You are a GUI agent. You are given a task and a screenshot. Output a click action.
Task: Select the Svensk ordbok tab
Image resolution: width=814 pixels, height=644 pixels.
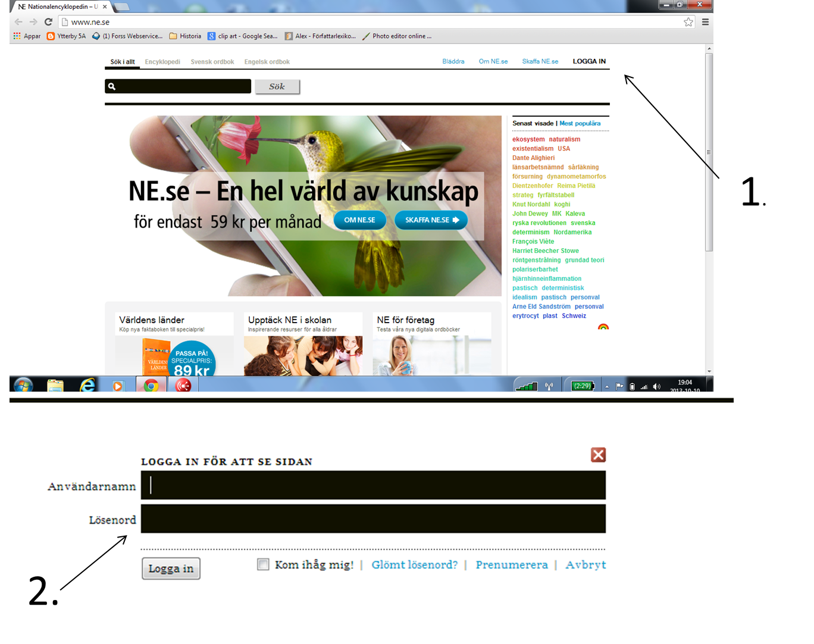(212, 62)
